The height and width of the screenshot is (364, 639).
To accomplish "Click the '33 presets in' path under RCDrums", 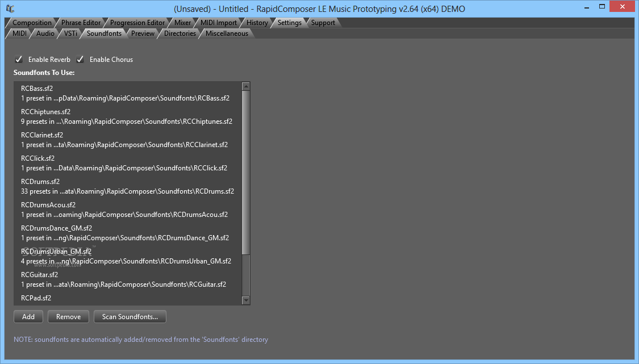I will 127,191.
